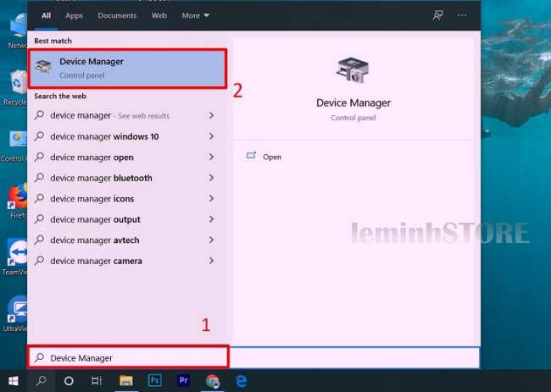
Task: Select the Network desktop icon
Action: coord(18,30)
